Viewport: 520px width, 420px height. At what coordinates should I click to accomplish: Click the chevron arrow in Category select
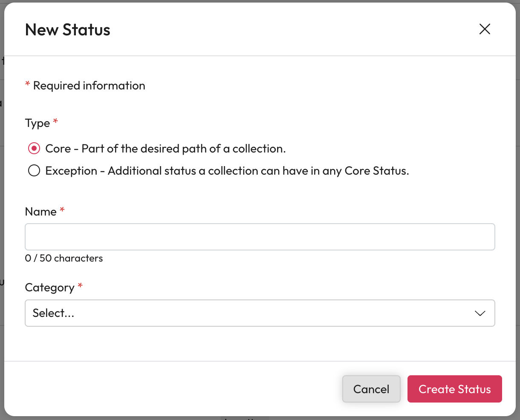click(x=480, y=313)
